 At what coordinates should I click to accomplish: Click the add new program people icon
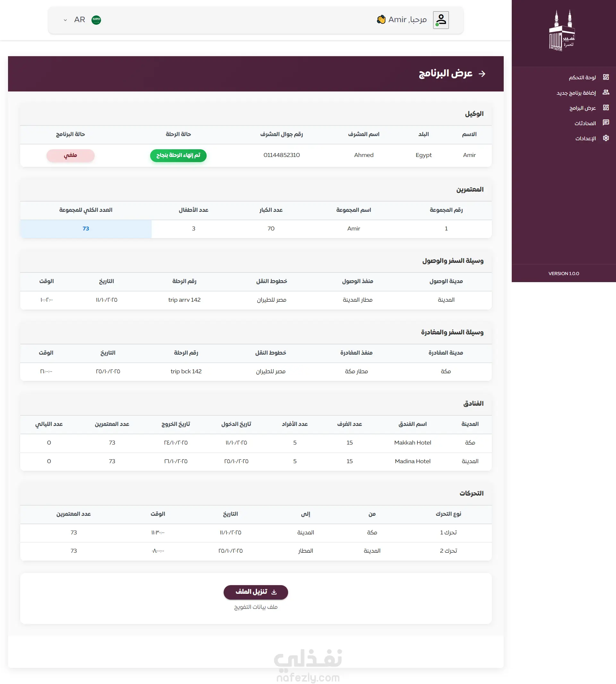[606, 92]
